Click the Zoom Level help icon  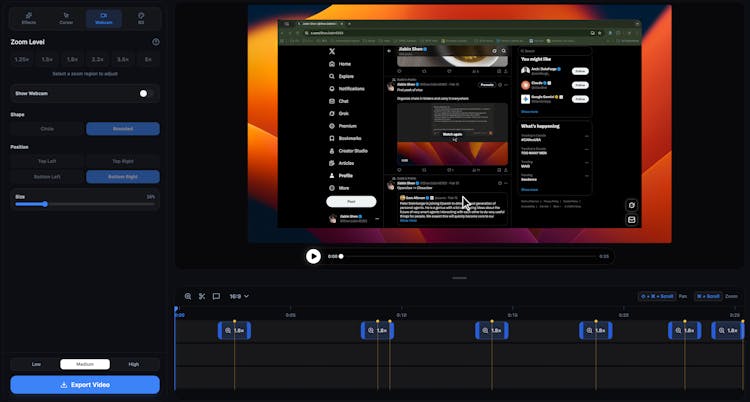156,42
